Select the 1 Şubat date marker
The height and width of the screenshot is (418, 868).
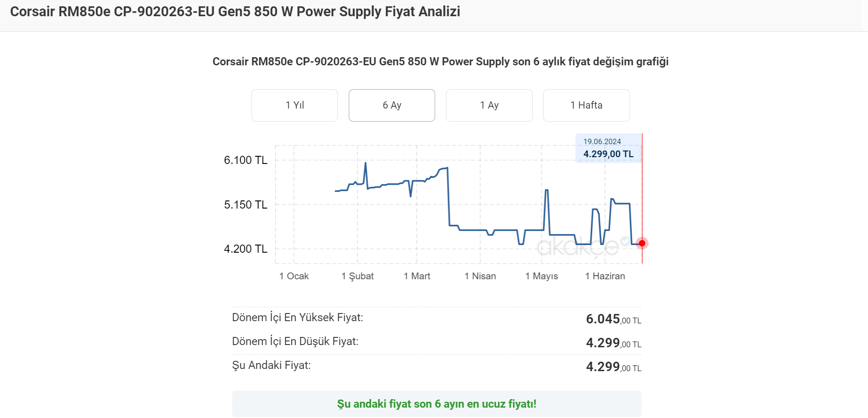357,276
